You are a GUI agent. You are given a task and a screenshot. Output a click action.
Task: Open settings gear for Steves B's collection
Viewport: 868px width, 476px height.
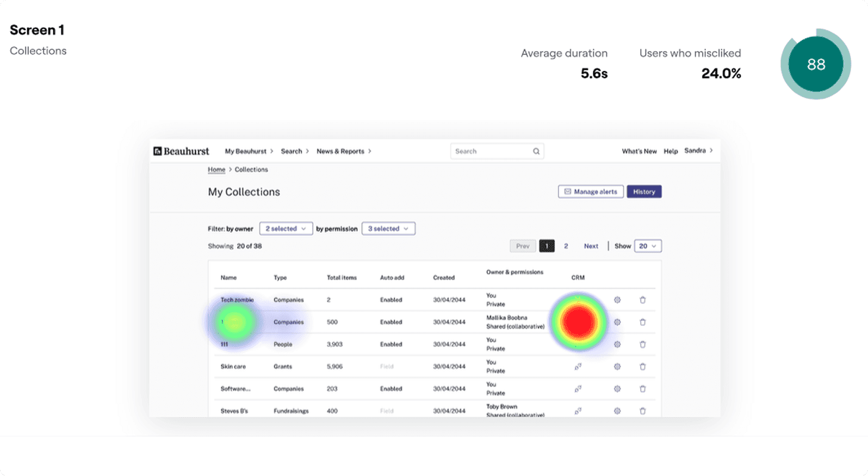[617, 411]
